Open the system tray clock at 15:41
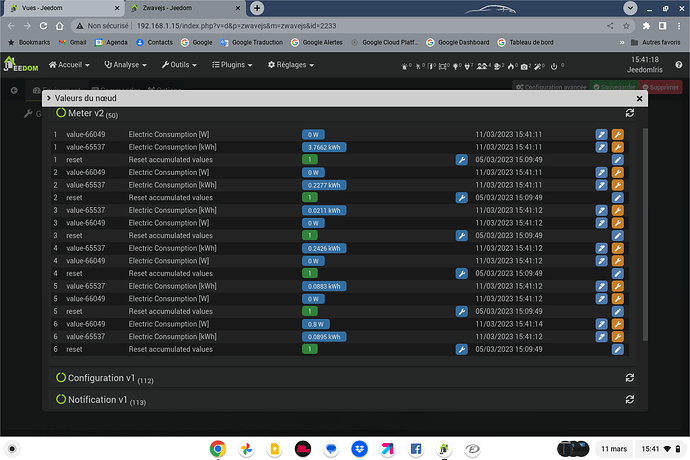The image size is (690, 460). point(661,449)
